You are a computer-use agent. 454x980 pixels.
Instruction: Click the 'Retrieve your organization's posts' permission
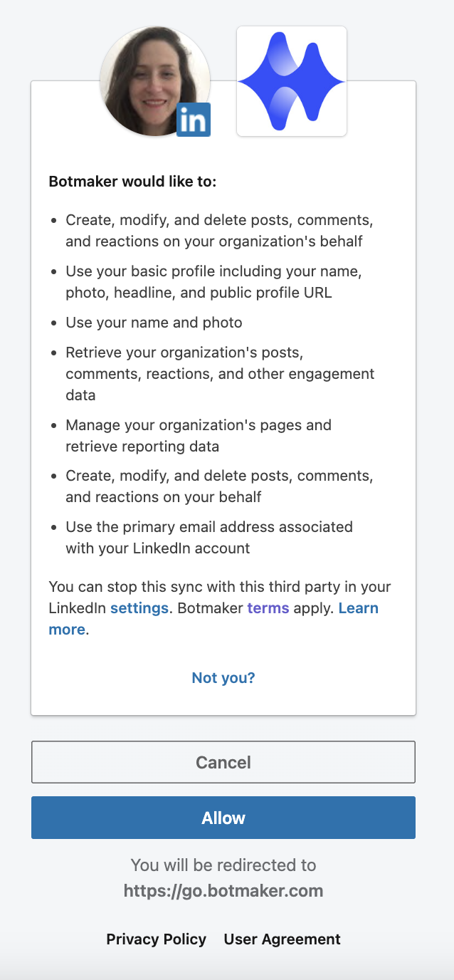coord(220,374)
